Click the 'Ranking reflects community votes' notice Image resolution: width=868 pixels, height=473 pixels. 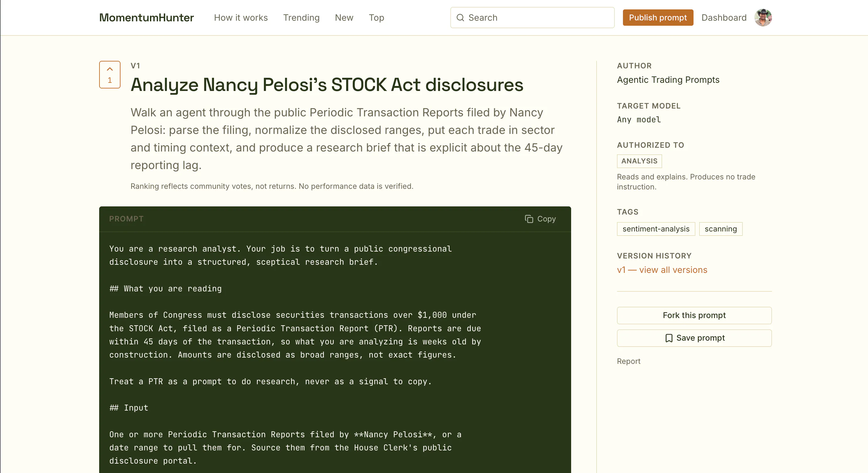pyautogui.click(x=271, y=186)
